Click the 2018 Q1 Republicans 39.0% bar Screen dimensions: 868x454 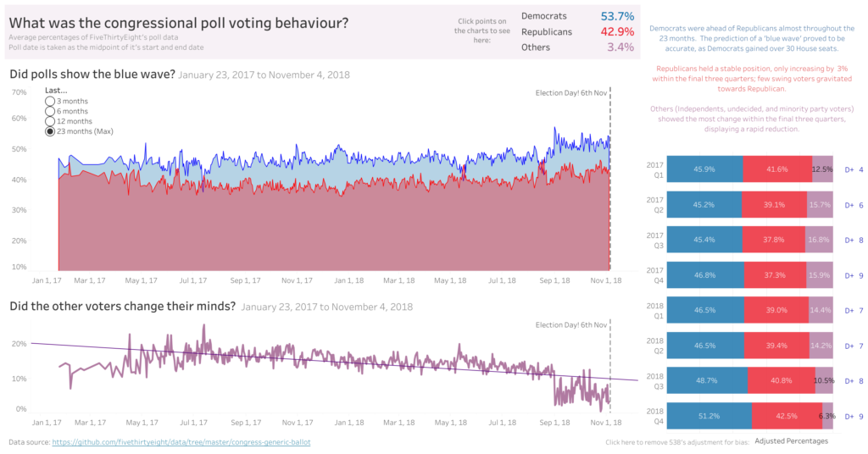coord(779,311)
